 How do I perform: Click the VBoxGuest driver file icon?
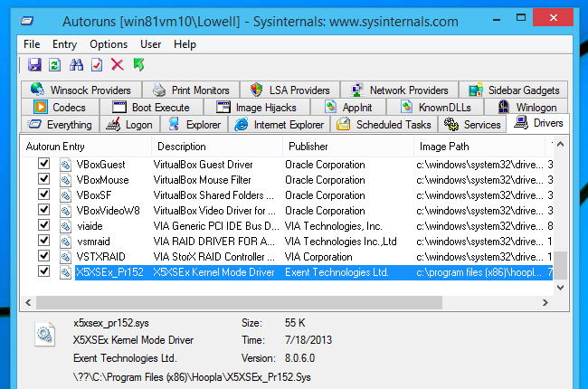tap(65, 165)
